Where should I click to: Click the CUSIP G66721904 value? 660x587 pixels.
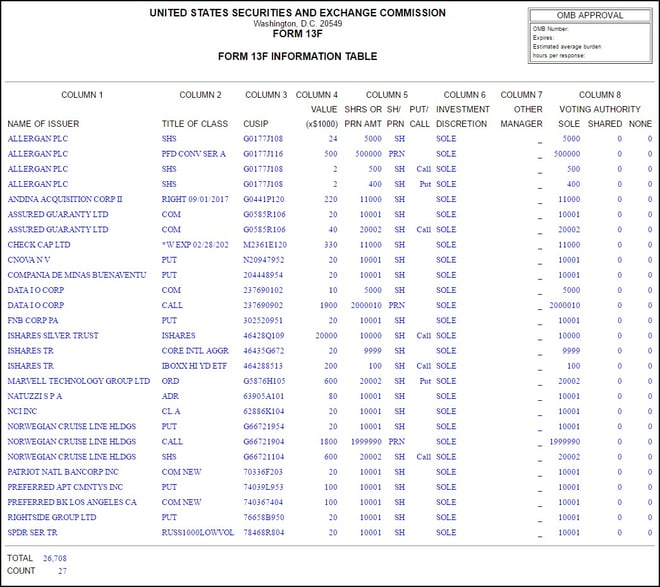[x=263, y=441]
